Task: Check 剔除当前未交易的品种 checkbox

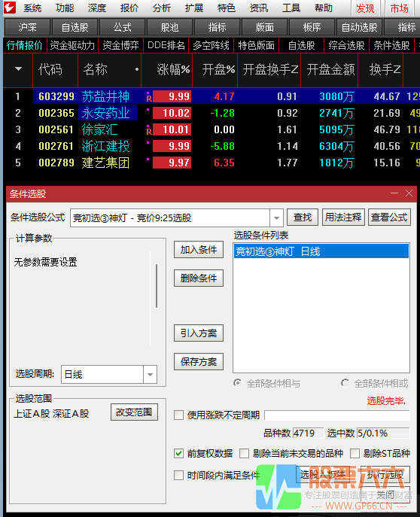Action: (245, 453)
